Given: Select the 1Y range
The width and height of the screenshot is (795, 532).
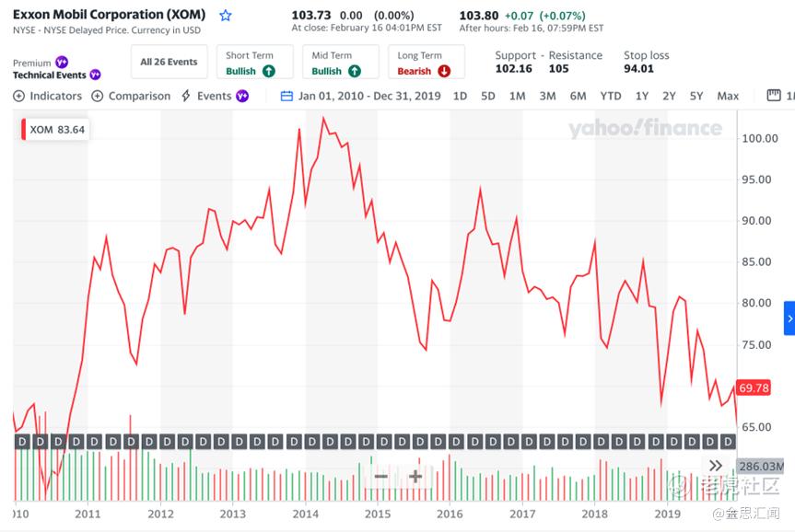Looking at the screenshot, I should click(642, 97).
